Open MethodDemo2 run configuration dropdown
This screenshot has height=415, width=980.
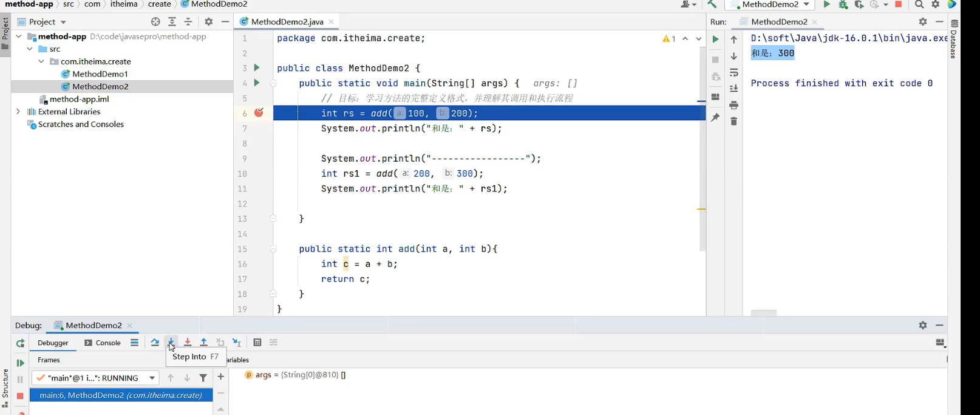tap(771, 4)
